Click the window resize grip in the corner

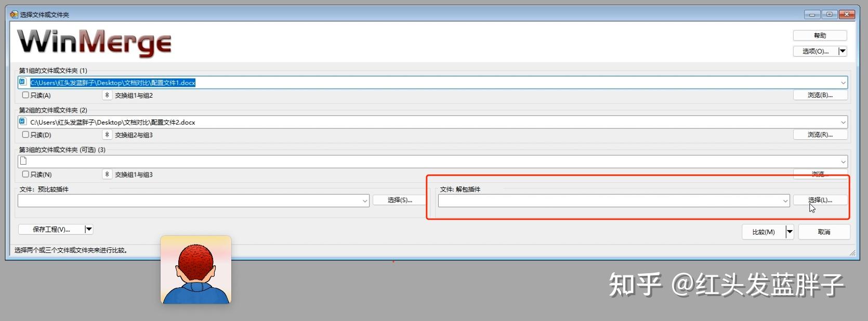coord(852,252)
